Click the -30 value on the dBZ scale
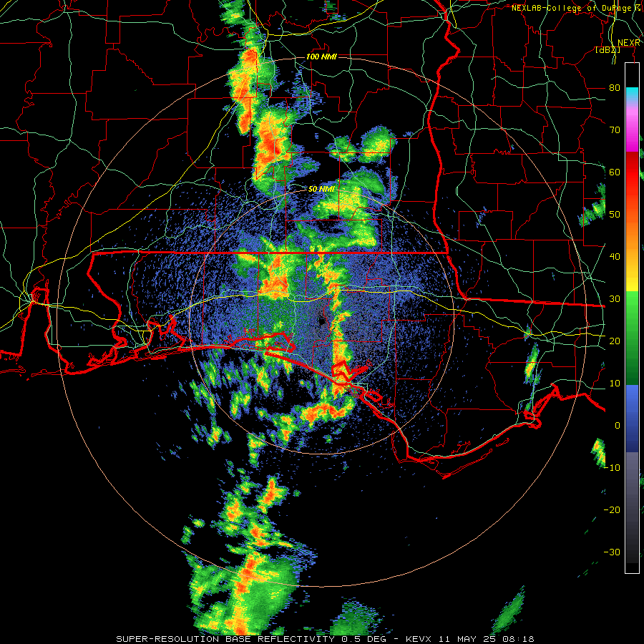Viewport: 644px width, 644px height. [612, 552]
